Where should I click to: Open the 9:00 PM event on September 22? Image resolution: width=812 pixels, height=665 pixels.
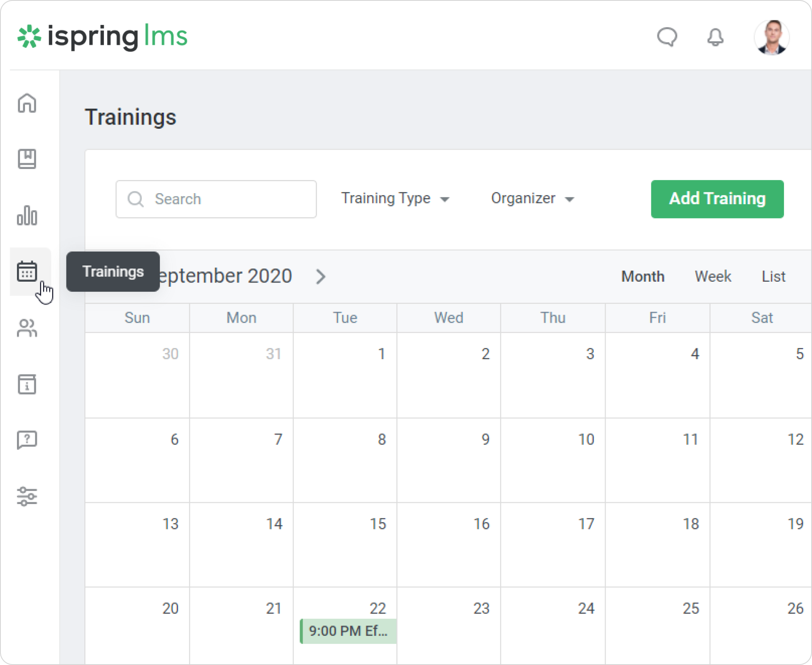pos(348,631)
